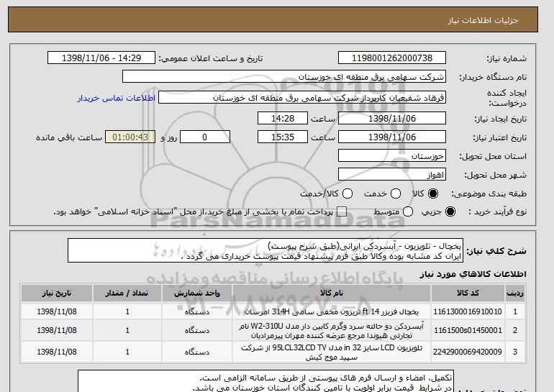554x392 pixels.
Task: Click the request creator name field
Action: [x=302, y=98]
